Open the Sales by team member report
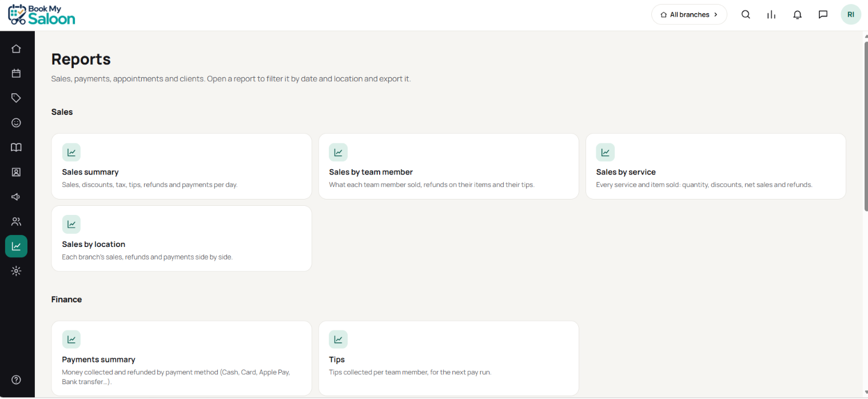Screen dimensions: 868x399 click(449, 166)
